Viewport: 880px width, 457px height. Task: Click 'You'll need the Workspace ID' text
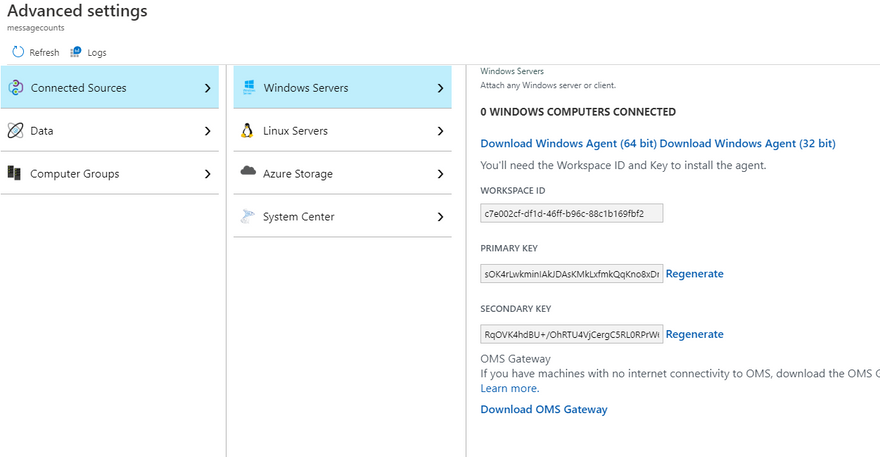coord(623,165)
